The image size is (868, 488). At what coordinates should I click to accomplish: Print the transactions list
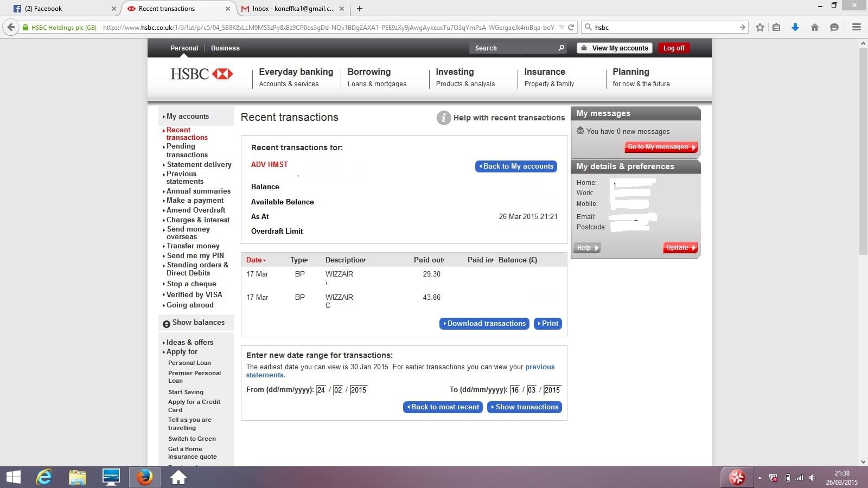[x=548, y=324]
